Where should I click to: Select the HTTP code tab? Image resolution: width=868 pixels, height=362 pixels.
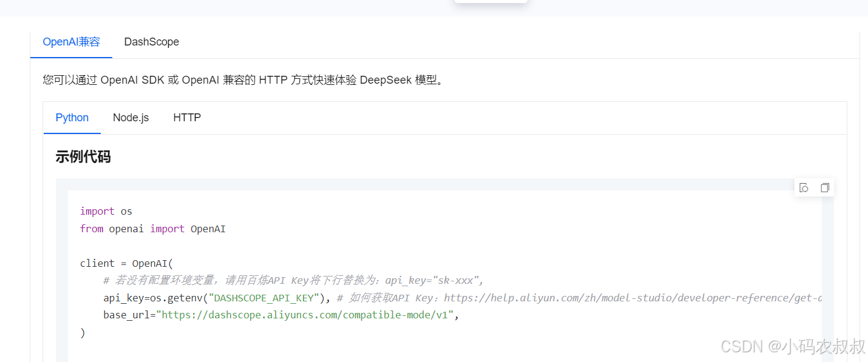[x=187, y=118]
